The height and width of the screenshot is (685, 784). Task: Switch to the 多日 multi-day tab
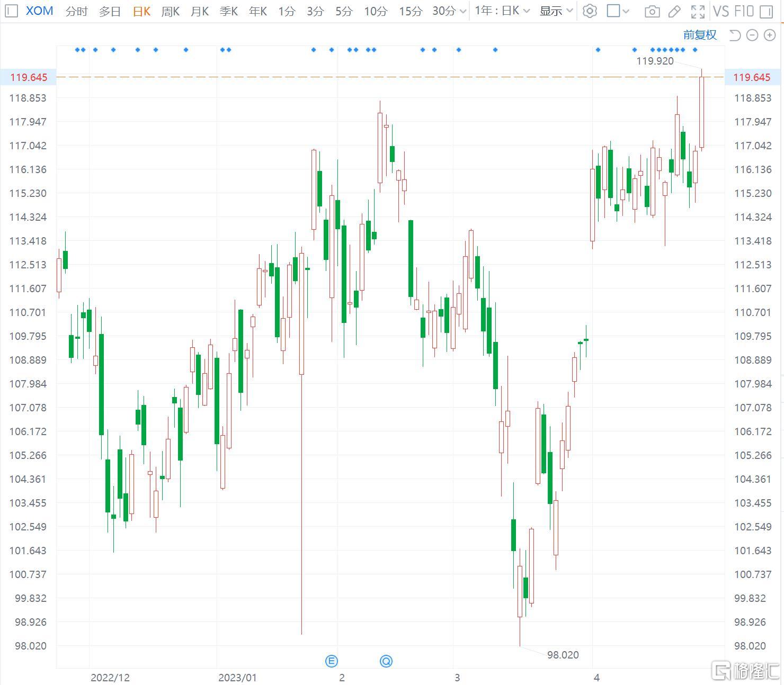pyautogui.click(x=110, y=11)
